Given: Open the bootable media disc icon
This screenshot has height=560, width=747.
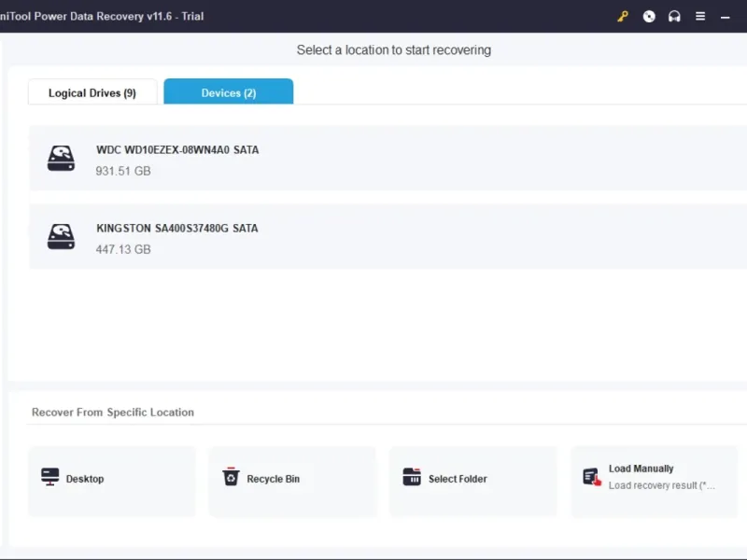Looking at the screenshot, I should 649,17.
